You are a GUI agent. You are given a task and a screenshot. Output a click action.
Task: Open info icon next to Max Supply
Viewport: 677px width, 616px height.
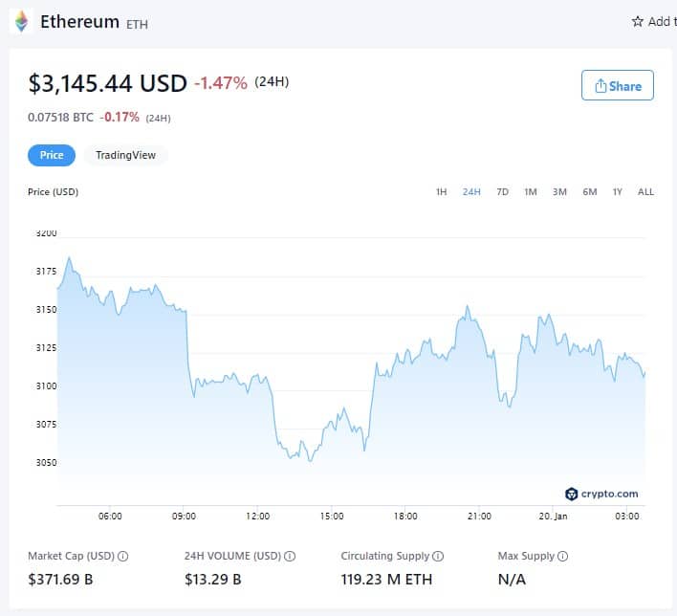(x=563, y=556)
